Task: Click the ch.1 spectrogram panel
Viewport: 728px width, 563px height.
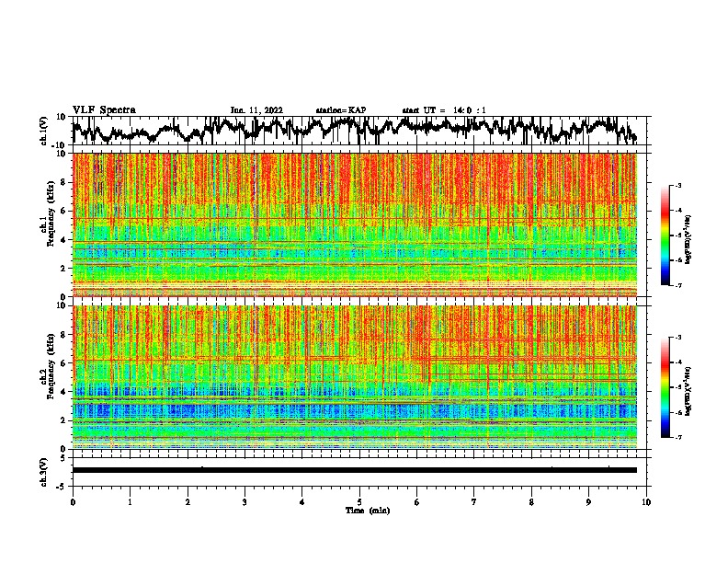Action: click(x=355, y=224)
